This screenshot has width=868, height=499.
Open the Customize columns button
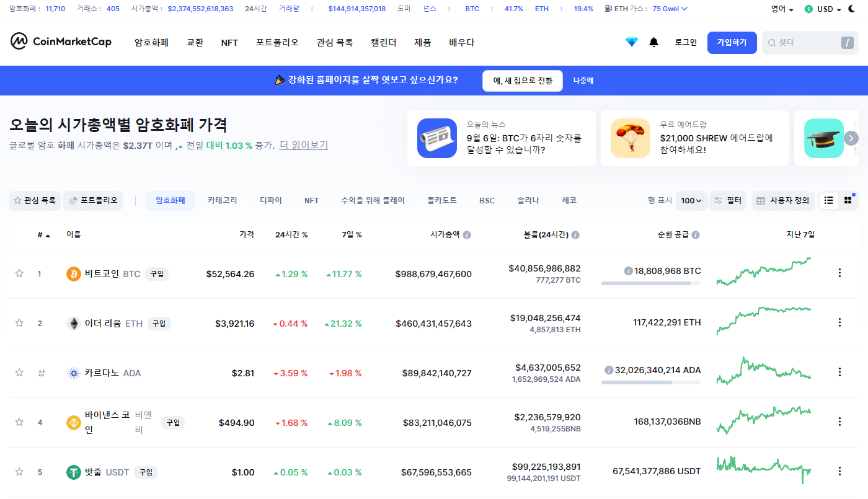coord(783,200)
